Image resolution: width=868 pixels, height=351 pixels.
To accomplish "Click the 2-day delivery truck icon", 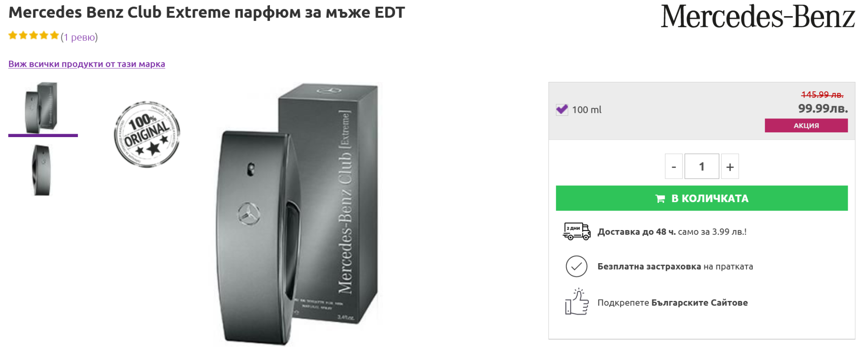I will pos(576,231).
